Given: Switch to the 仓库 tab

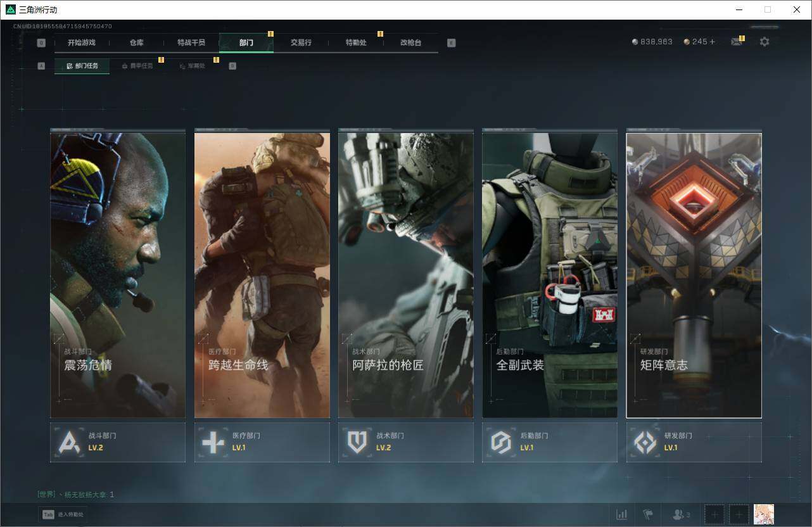Looking at the screenshot, I should point(136,42).
